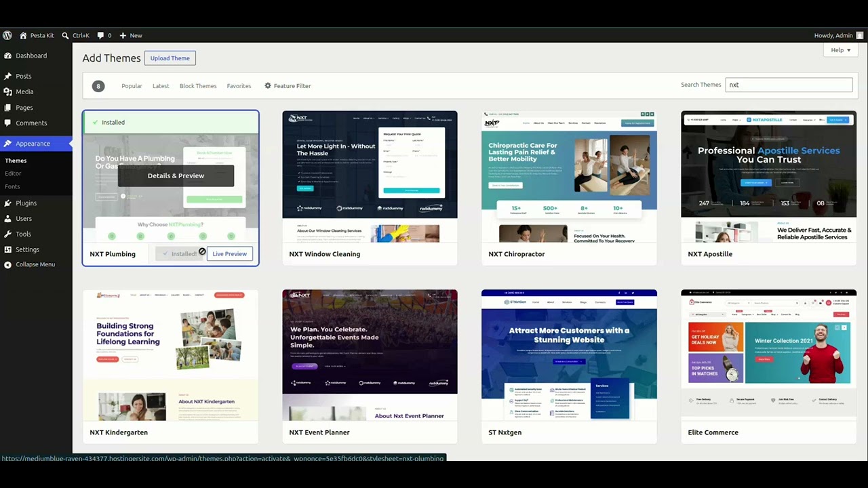Viewport: 868px width, 488px height.
Task: Open the NXT Chiropractor theme thumbnail
Action: coord(569,176)
